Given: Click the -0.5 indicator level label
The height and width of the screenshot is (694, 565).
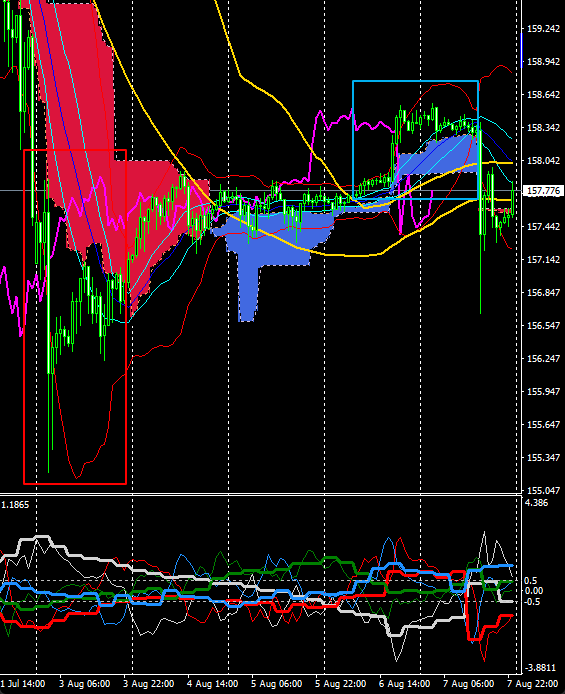Looking at the screenshot, I should click(x=534, y=601).
